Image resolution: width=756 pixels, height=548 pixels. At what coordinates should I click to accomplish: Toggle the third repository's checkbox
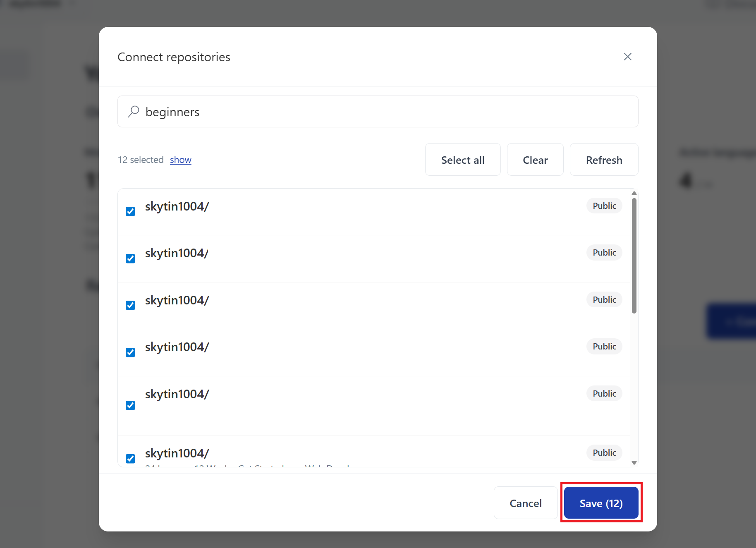[x=130, y=305]
